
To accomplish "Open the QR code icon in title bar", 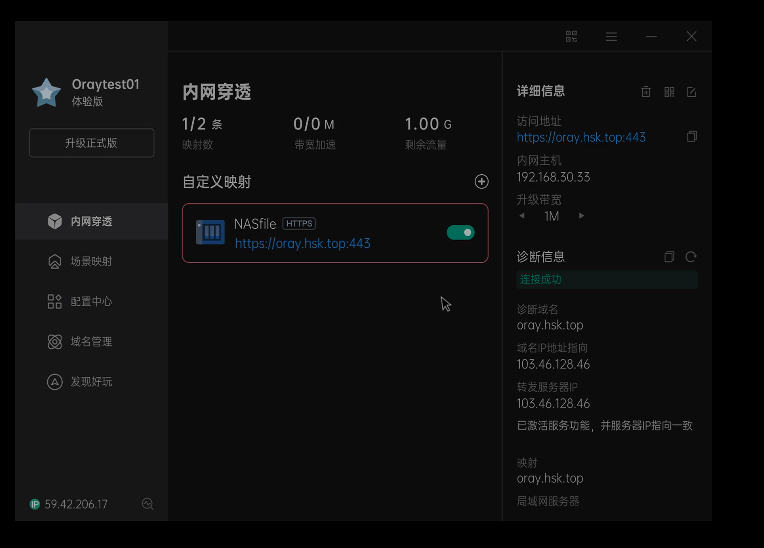I will click(x=571, y=36).
